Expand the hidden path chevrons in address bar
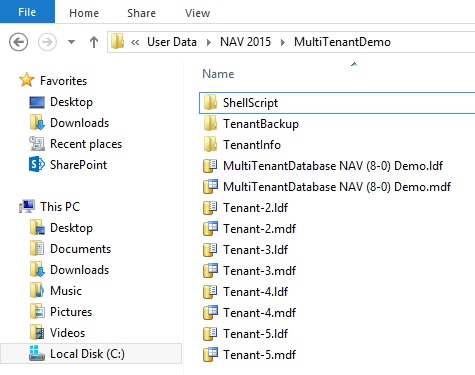Viewport: 475px width, 375px height. (x=135, y=42)
